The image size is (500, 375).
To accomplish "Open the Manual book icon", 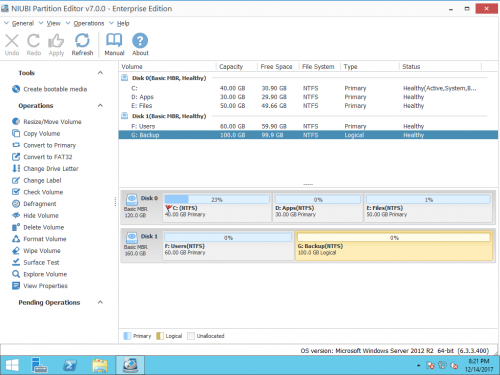I will (x=114, y=40).
